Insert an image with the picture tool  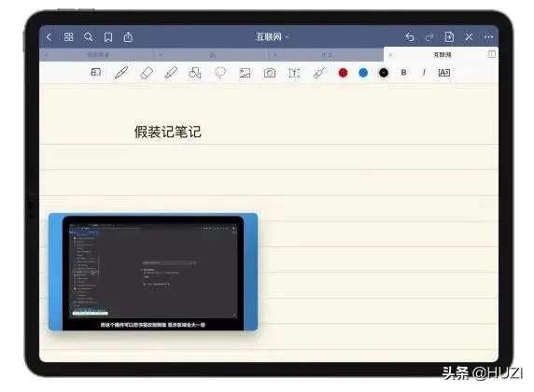pyautogui.click(x=245, y=73)
